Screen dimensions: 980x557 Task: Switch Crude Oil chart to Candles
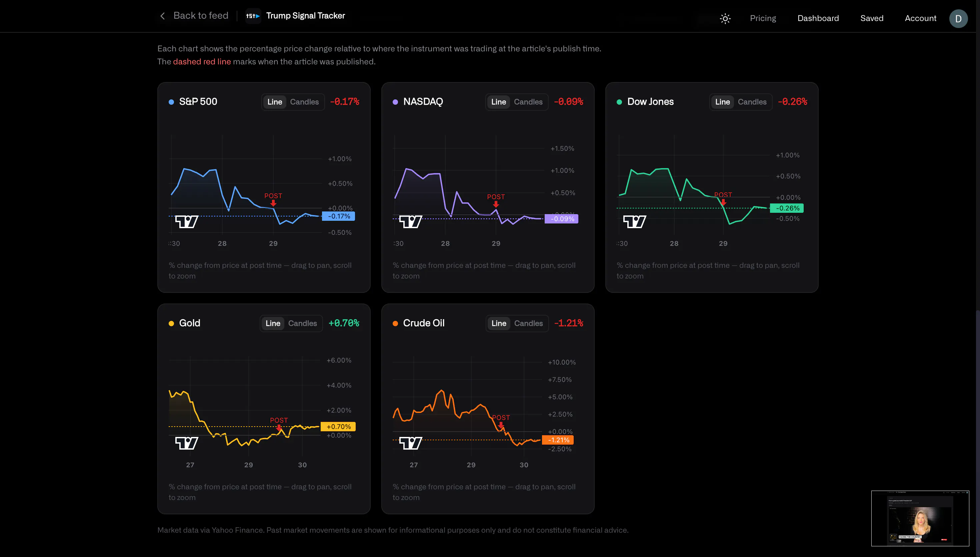click(x=528, y=323)
